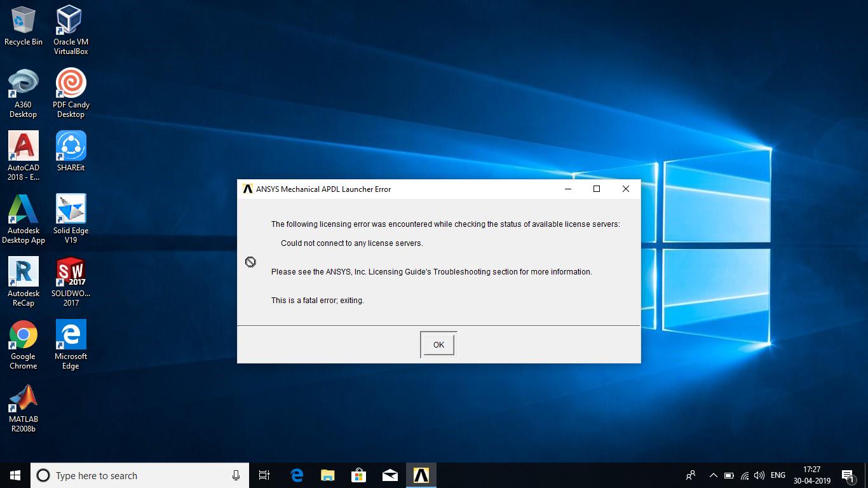
Task: Select the Solid Edge V19 shortcut
Action: click(71, 219)
